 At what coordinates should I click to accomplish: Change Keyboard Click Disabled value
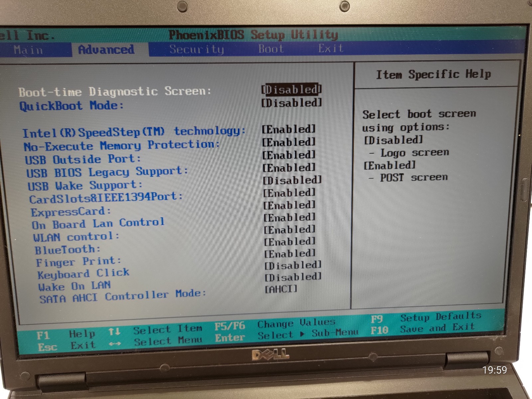pos(293,265)
